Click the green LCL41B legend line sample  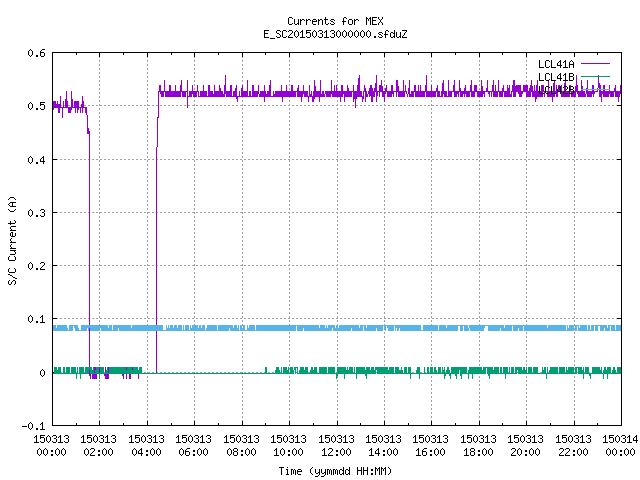coord(595,76)
